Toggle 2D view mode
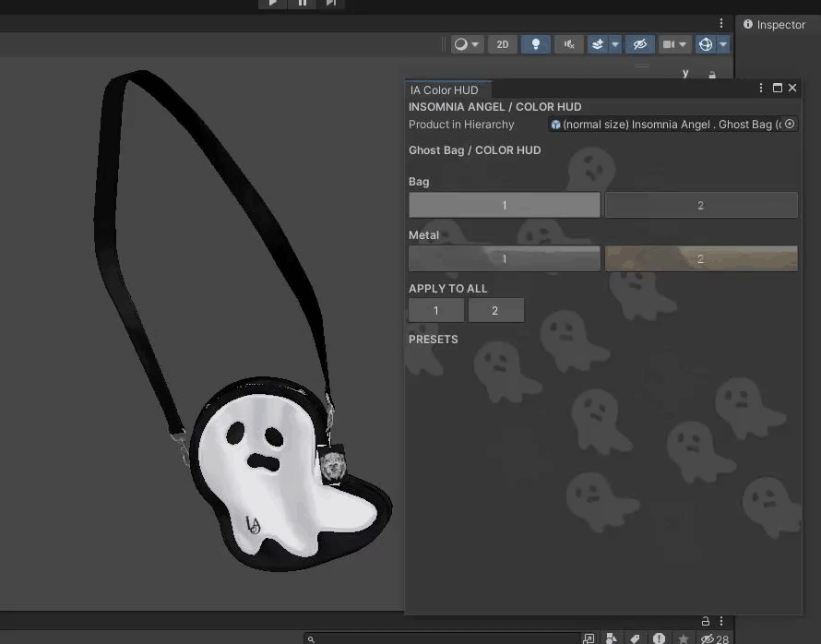Viewport: 821px width, 644px height. 503,44
